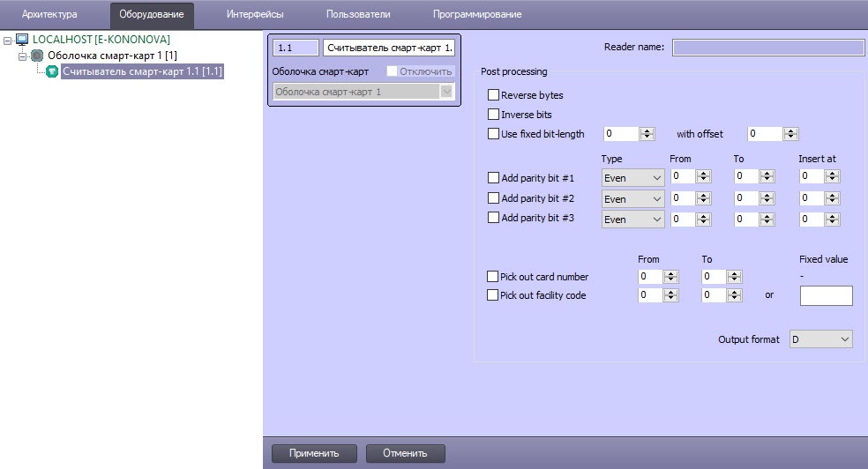Image resolution: width=868 pixels, height=469 pixels.
Task: Click the Отменить button
Action: point(405,453)
